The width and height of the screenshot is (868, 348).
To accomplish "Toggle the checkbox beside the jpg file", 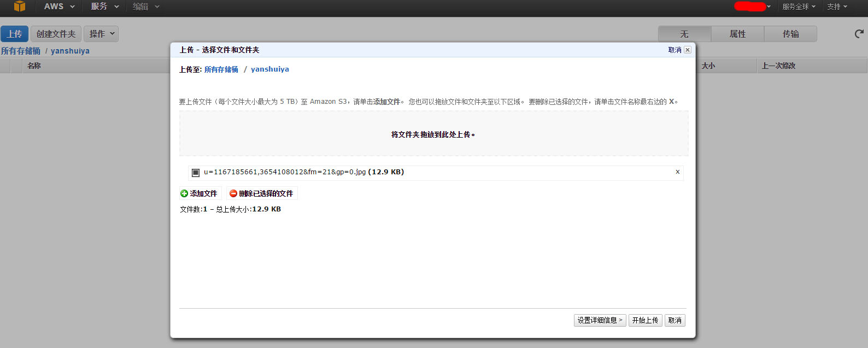I will click(196, 173).
